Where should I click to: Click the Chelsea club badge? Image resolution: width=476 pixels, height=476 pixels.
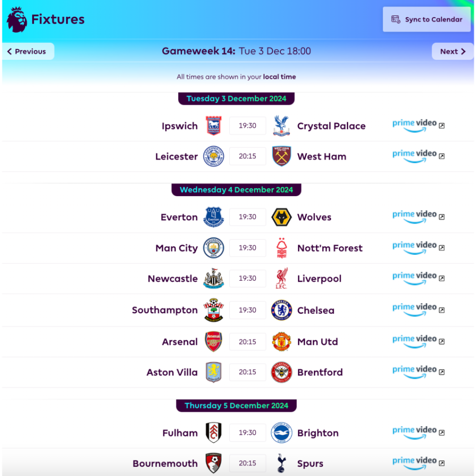(281, 310)
